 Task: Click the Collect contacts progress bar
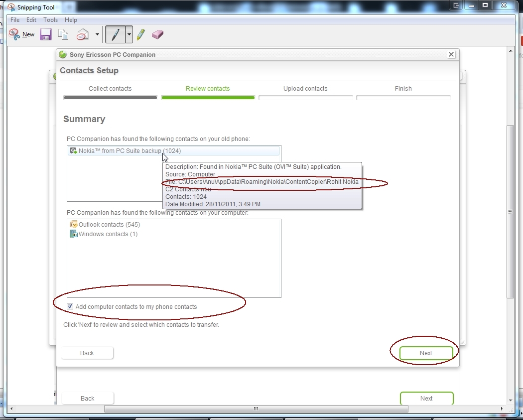coord(110,98)
